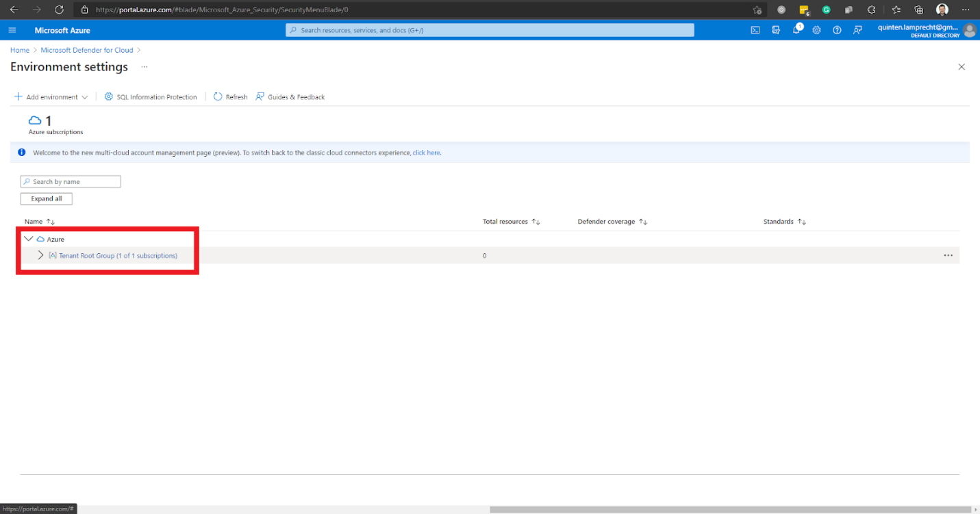Open Cloud Shell from the Azure header
Image resolution: width=980 pixels, height=514 pixels.
coord(755,30)
